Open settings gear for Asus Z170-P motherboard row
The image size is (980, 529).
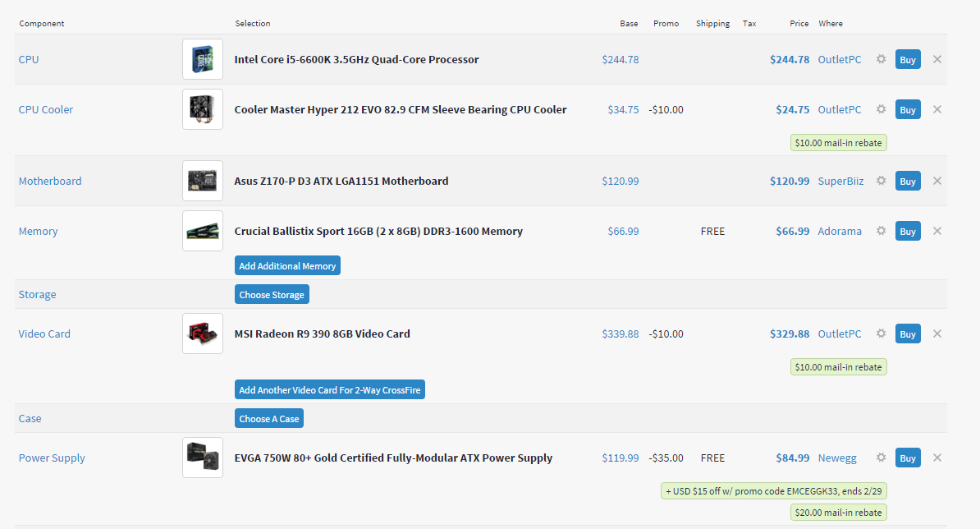click(881, 180)
